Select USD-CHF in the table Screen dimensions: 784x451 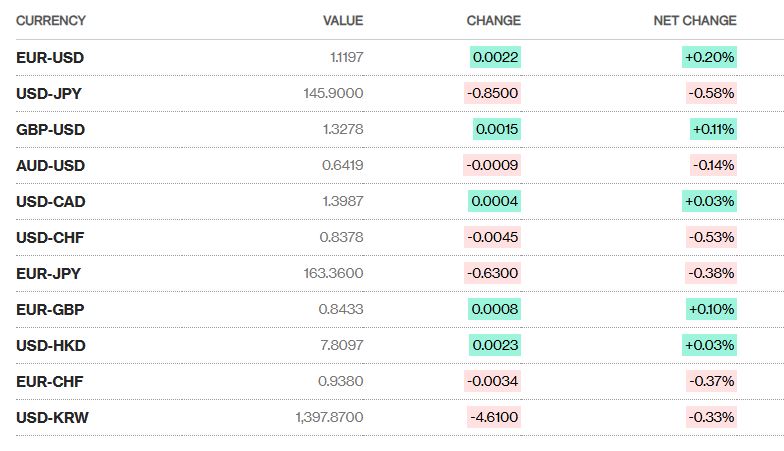point(49,238)
